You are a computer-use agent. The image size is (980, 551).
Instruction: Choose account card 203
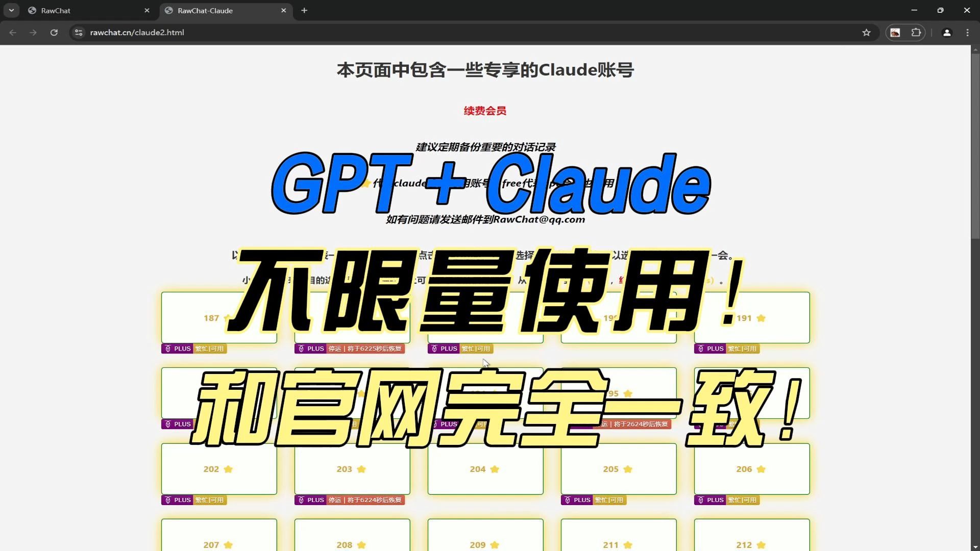[352, 469]
